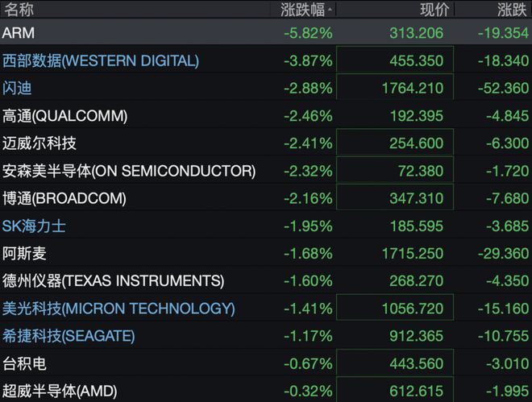Select the 阿斯麦 row
Image resolution: width=532 pixels, height=402 pixels.
click(x=266, y=254)
